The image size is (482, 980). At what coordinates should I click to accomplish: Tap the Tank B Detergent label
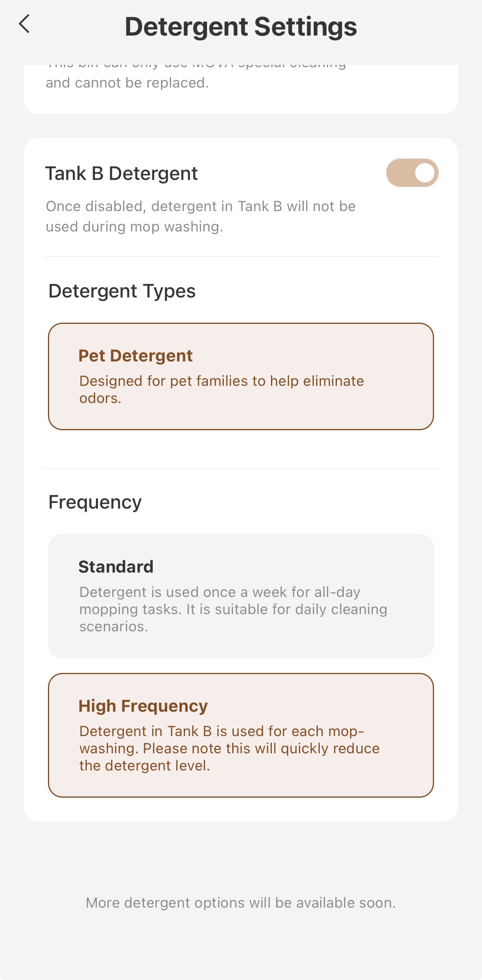pos(121,174)
